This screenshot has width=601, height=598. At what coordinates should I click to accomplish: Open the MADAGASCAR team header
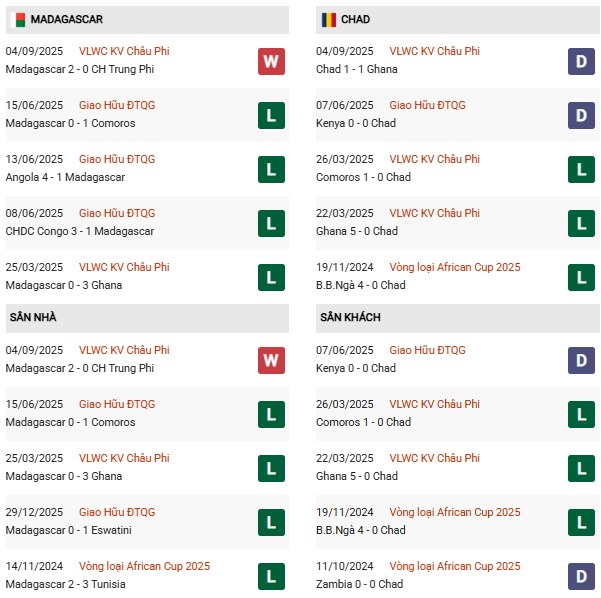click(x=66, y=20)
